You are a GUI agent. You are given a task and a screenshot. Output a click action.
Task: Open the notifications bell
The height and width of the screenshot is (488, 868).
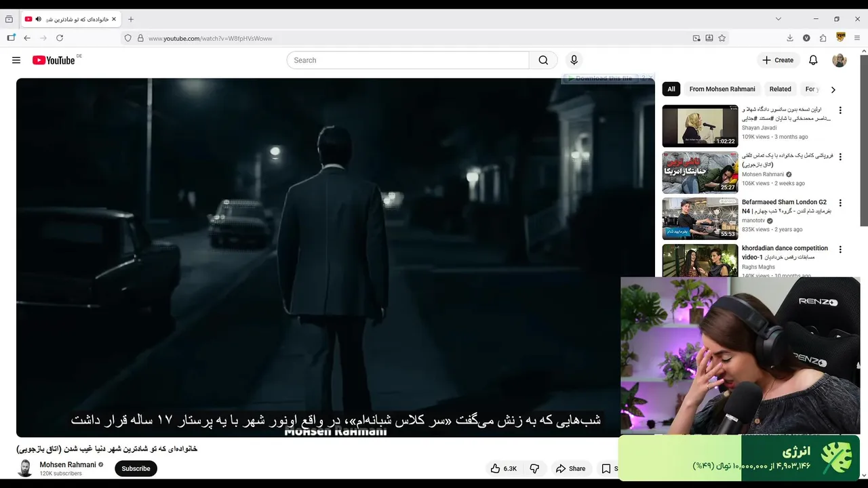tap(813, 60)
